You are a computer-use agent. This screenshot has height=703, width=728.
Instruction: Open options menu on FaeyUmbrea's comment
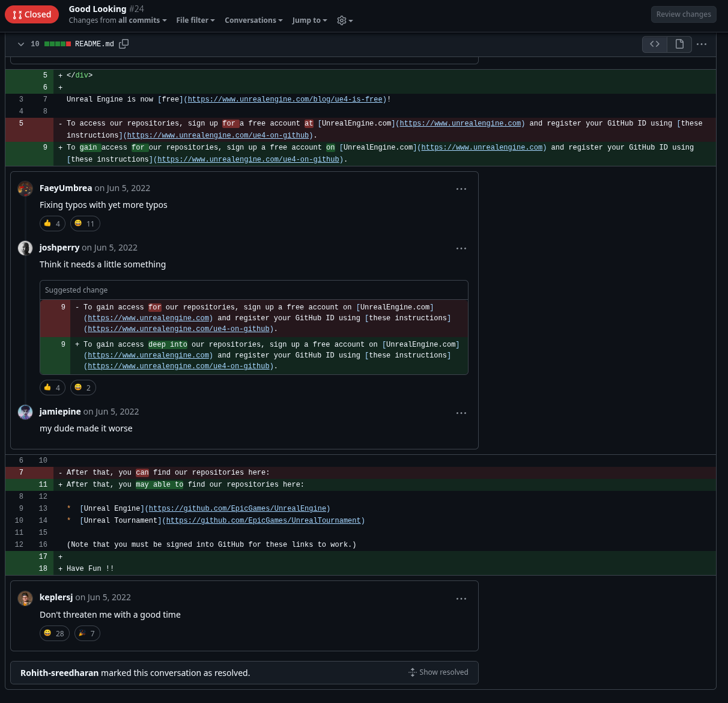tap(461, 189)
